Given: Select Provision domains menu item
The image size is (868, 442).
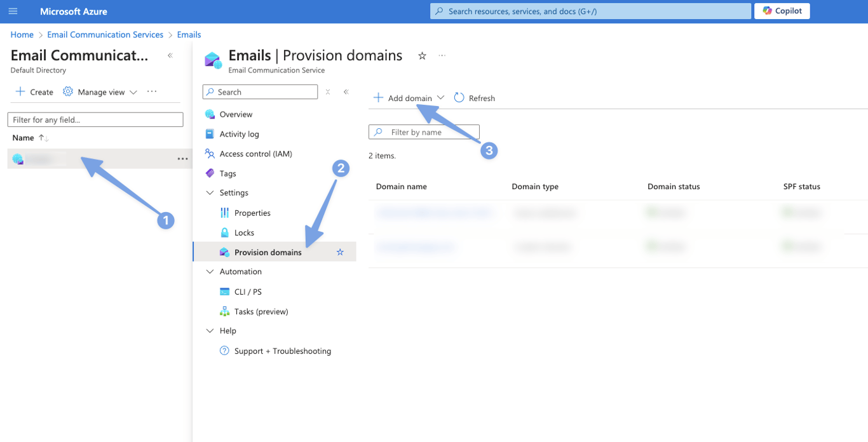Looking at the screenshot, I should point(275,252).
